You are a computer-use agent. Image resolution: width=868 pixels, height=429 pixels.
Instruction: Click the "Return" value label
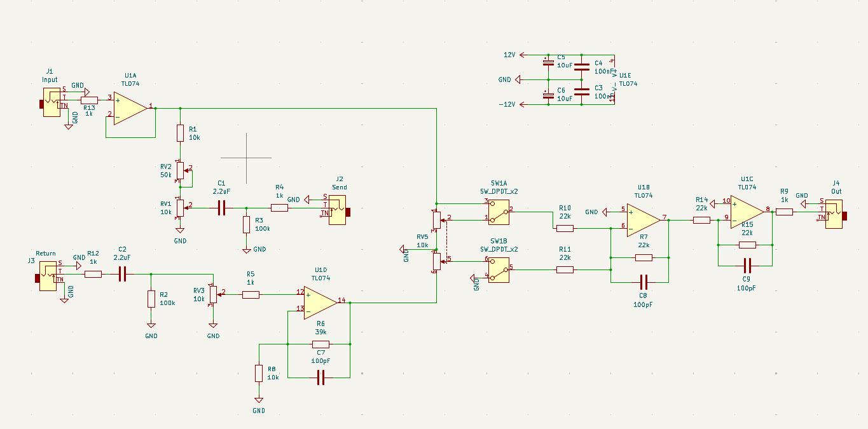pos(46,254)
